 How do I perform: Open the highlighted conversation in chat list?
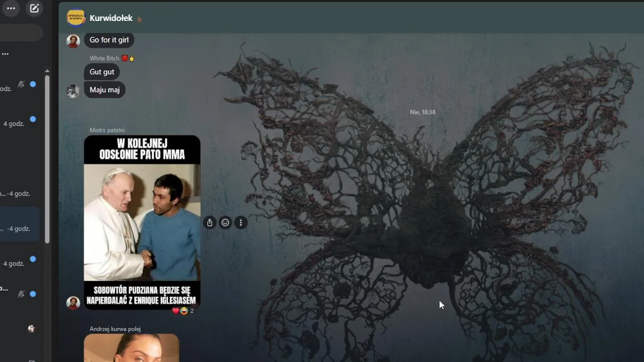pyautogui.click(x=20, y=224)
